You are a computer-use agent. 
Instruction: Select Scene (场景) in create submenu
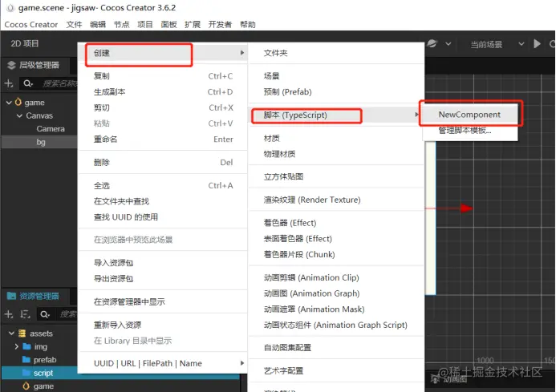[336, 76]
